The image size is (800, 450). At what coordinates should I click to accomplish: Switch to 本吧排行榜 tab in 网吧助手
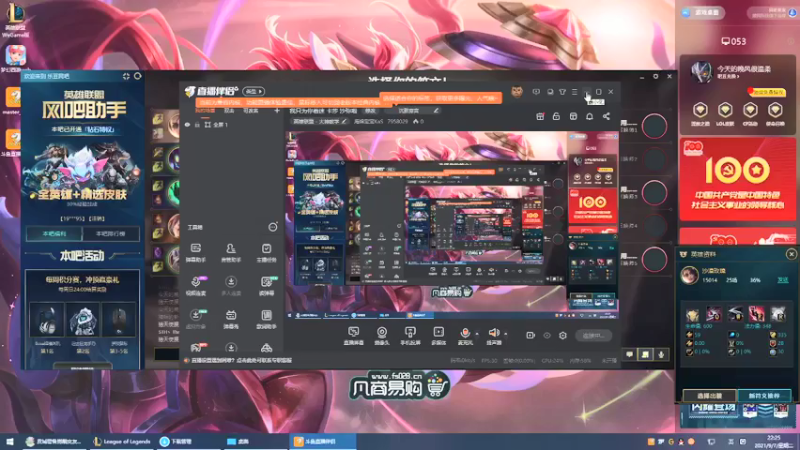tap(110, 234)
